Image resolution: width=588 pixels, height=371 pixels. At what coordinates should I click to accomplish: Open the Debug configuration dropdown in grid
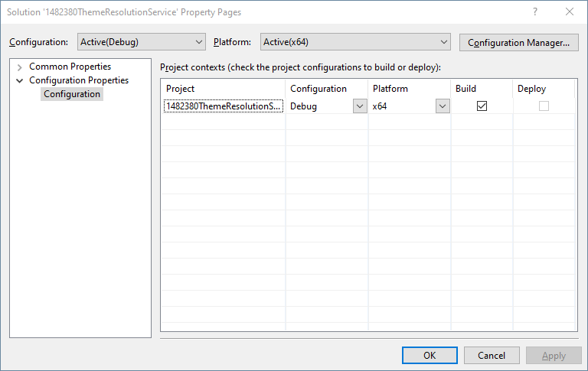[x=360, y=106]
